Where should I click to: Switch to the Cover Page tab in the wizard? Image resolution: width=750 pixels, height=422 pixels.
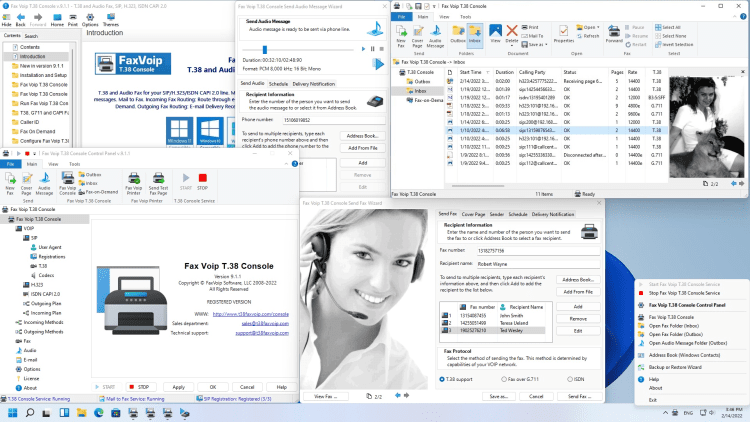coord(473,213)
